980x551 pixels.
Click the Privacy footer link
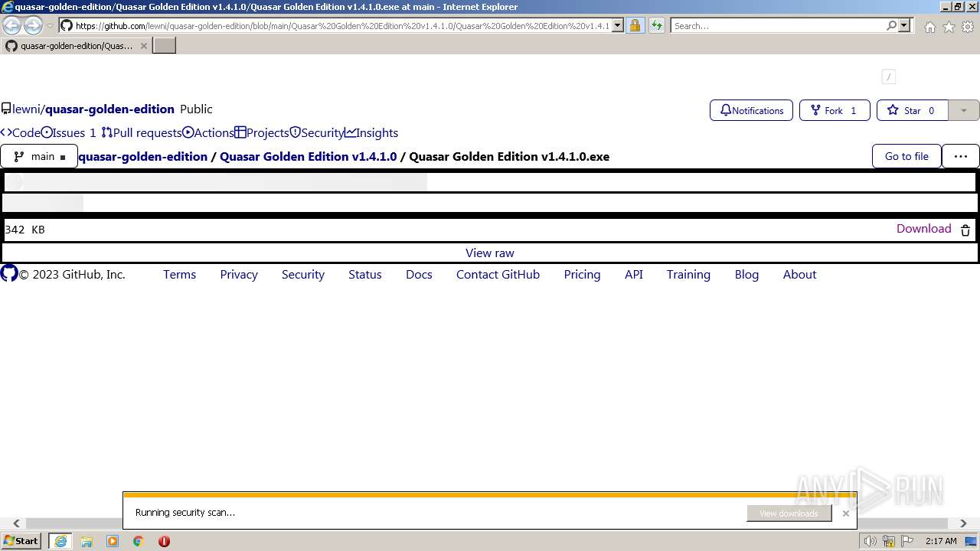239,274
